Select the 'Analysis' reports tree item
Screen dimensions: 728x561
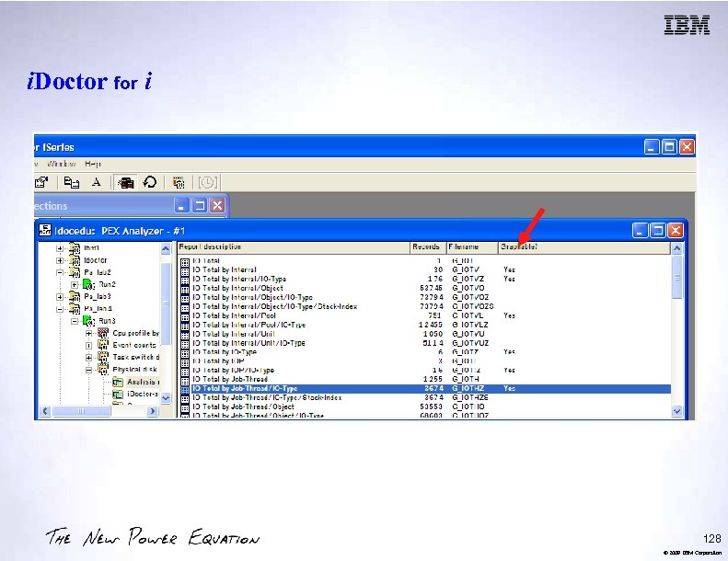[143, 382]
